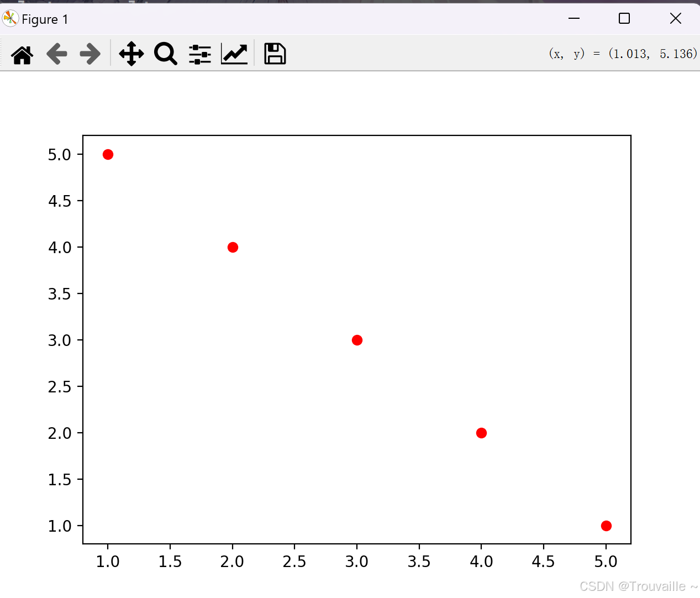
Task: Click the y-axis tick label 3.0
Action: pos(60,340)
